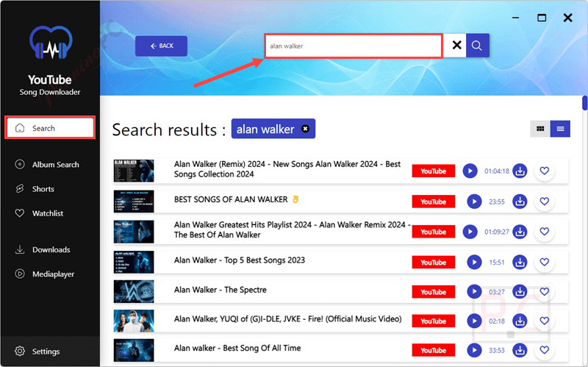
Task: Download 'BEST SONGS OF ALAN WALKER'
Action: [520, 202]
